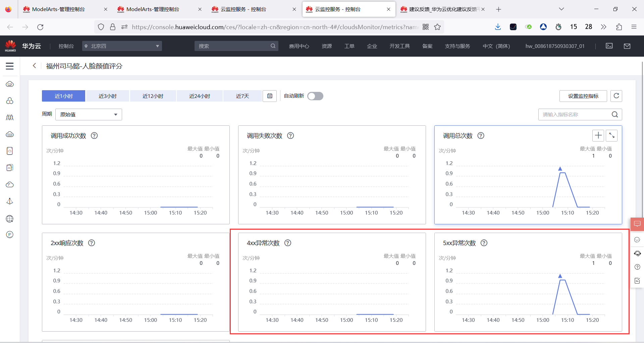Screen dimensions: 644x343
Task: Open 备案 in the top navigation
Action: (427, 46)
